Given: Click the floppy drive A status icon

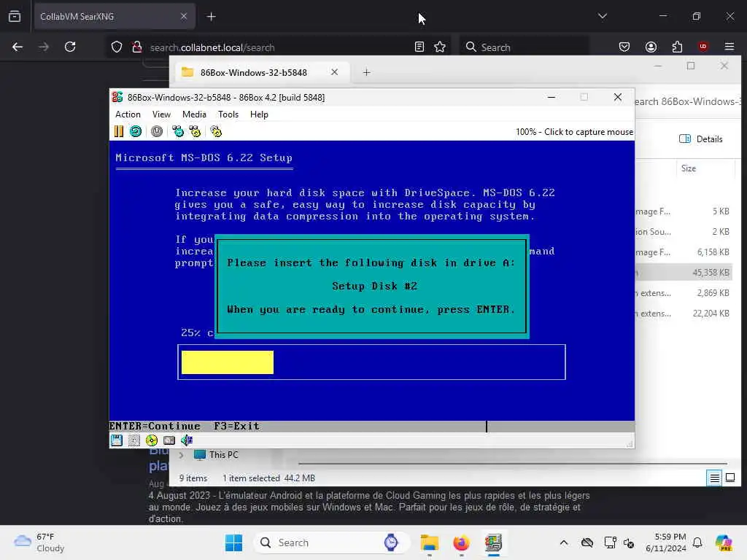Looking at the screenshot, I should pos(117,440).
